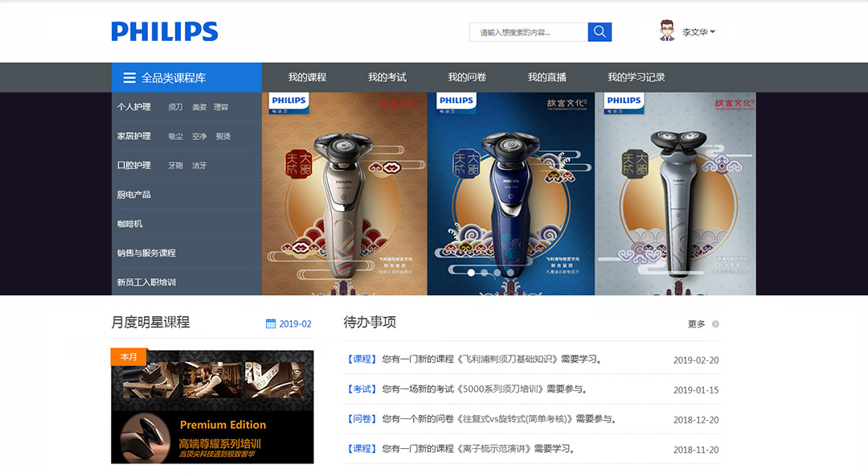Open the 洁牙 subcategory
Screen dimensions: 868x473
[x=199, y=166]
